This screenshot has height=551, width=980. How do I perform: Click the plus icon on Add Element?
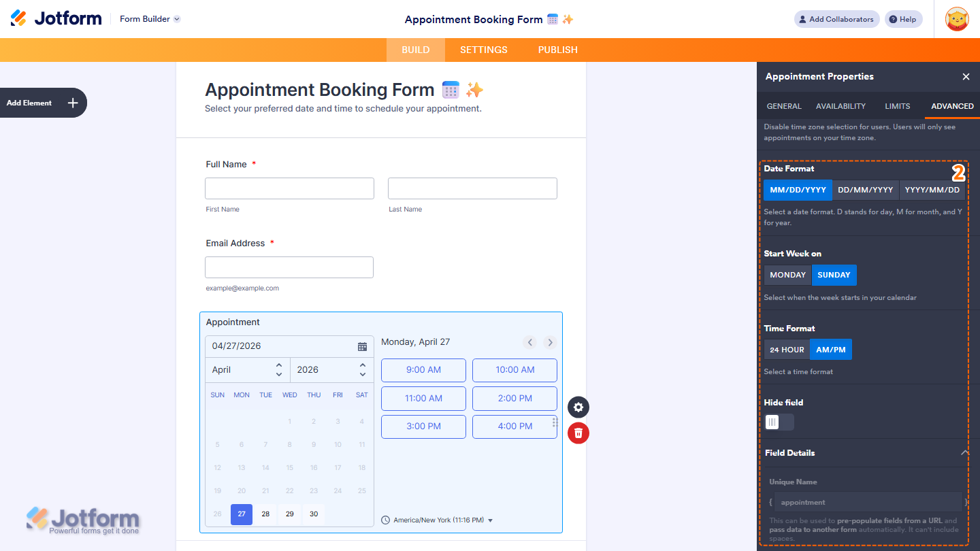[71, 102]
